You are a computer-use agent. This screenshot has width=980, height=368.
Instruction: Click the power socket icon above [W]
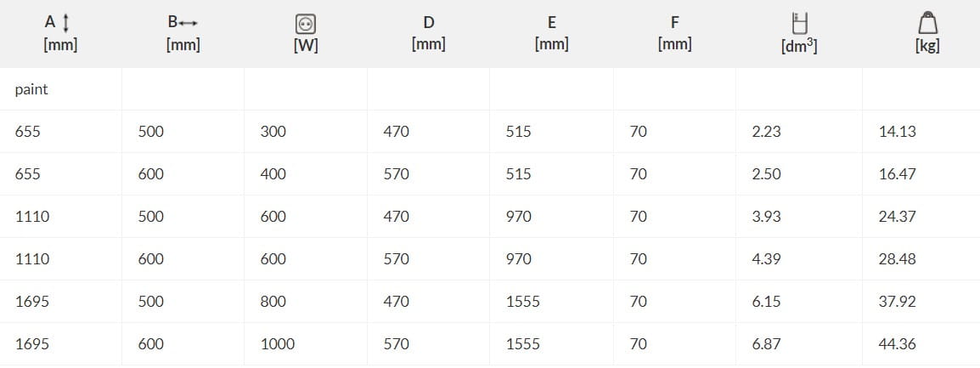306,24
